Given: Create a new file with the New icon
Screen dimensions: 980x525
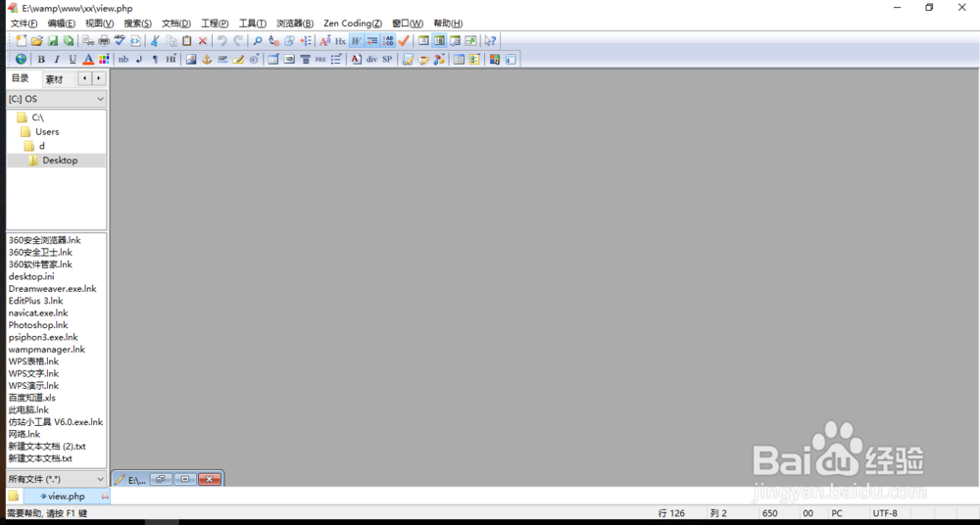Looking at the screenshot, I should point(22,41).
